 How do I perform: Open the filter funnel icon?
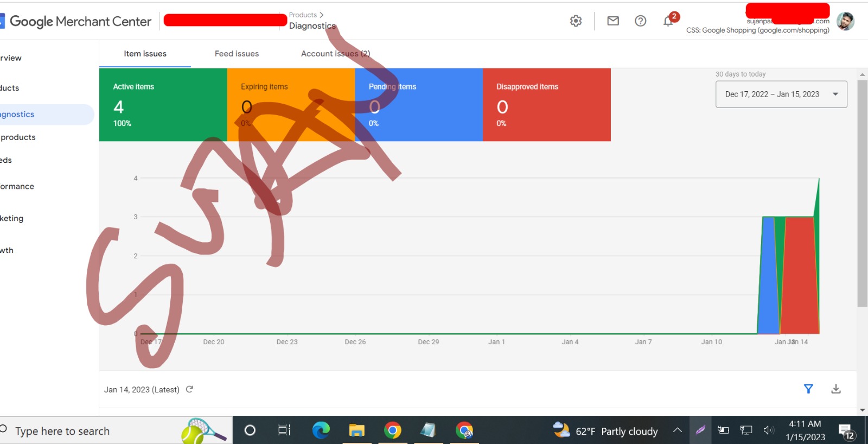coord(808,389)
